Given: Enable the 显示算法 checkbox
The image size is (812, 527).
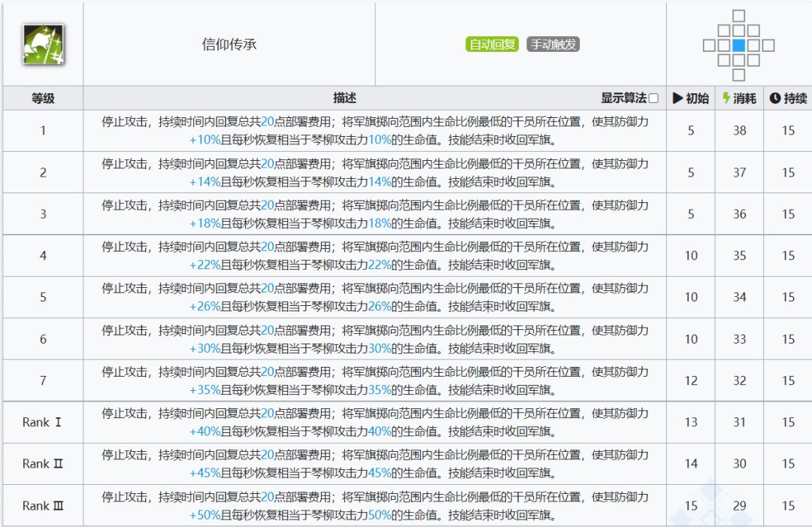Looking at the screenshot, I should pos(653,98).
